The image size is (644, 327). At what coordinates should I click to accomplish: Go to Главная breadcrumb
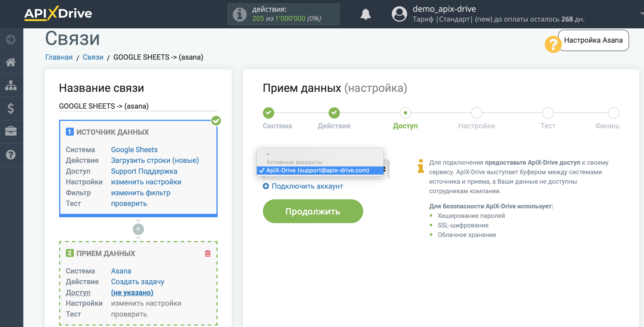coord(59,57)
